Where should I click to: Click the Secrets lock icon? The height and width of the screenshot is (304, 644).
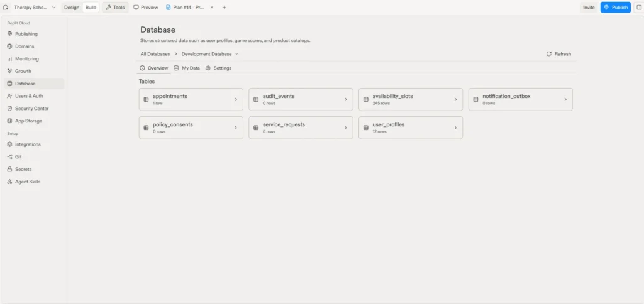click(10, 169)
